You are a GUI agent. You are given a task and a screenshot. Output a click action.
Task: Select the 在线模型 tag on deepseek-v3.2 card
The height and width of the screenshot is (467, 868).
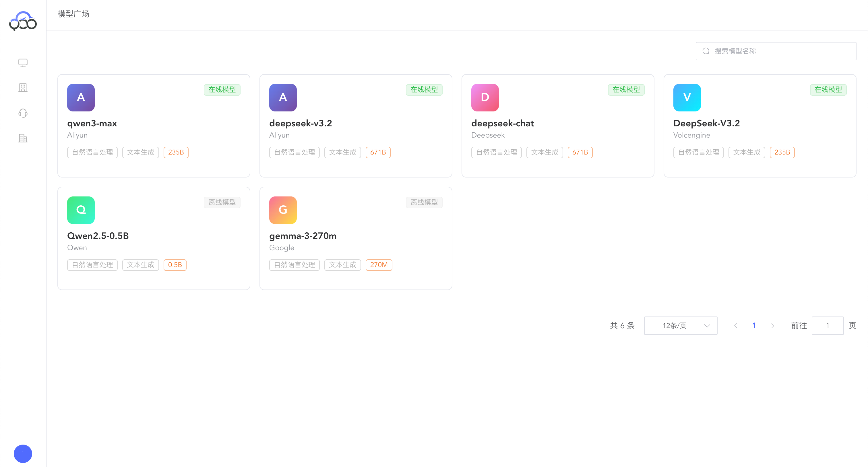coord(424,90)
